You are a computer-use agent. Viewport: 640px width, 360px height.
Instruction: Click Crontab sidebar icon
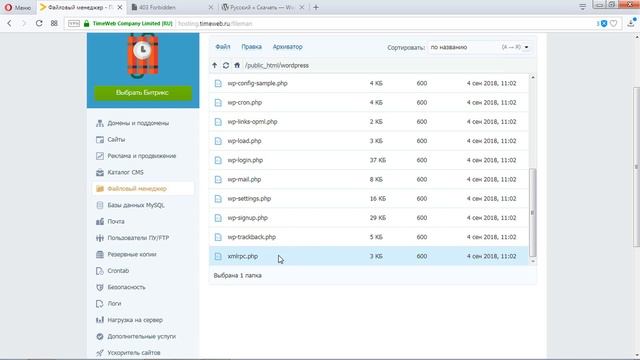click(x=100, y=271)
